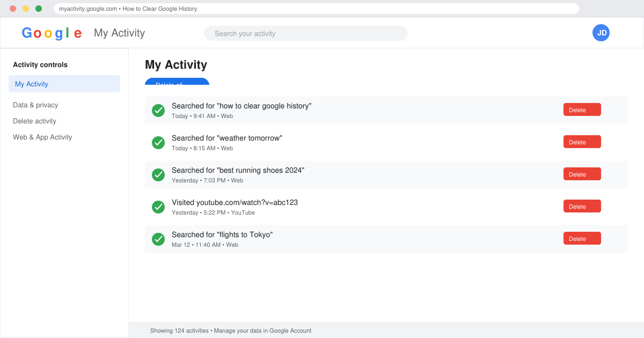Delete the "how to clear google history" entry
644x338 pixels.
click(x=582, y=109)
